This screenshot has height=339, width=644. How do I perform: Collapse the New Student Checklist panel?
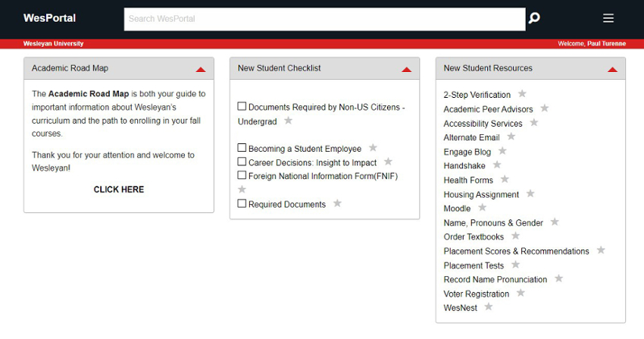(407, 70)
